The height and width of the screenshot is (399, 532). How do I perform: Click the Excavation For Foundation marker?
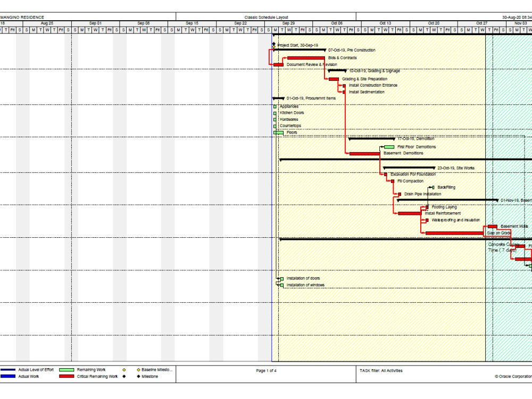[x=386, y=174]
